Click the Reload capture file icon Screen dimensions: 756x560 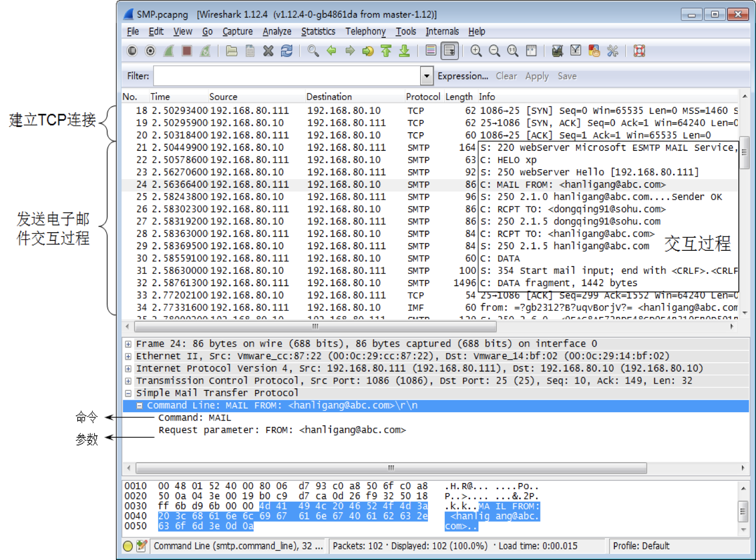click(x=286, y=51)
